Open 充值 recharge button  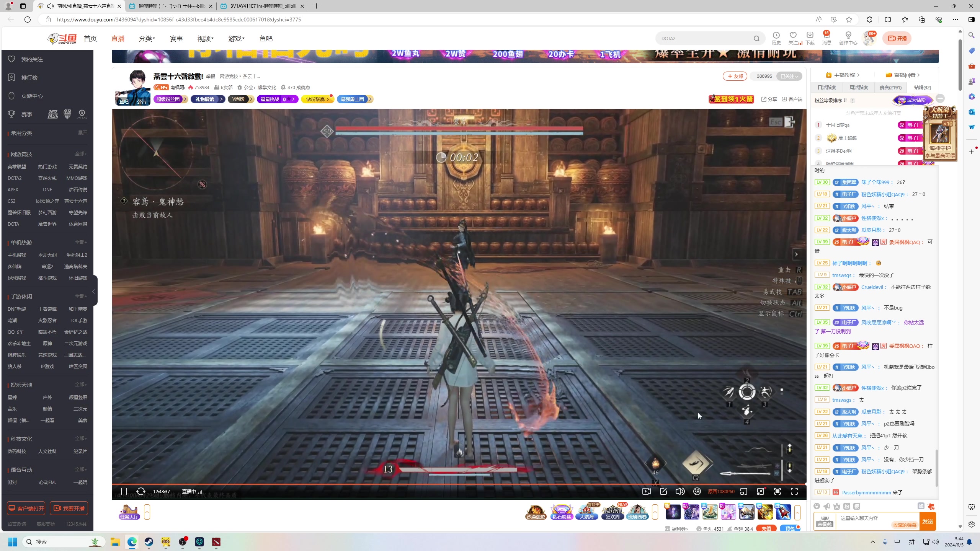[766, 529]
